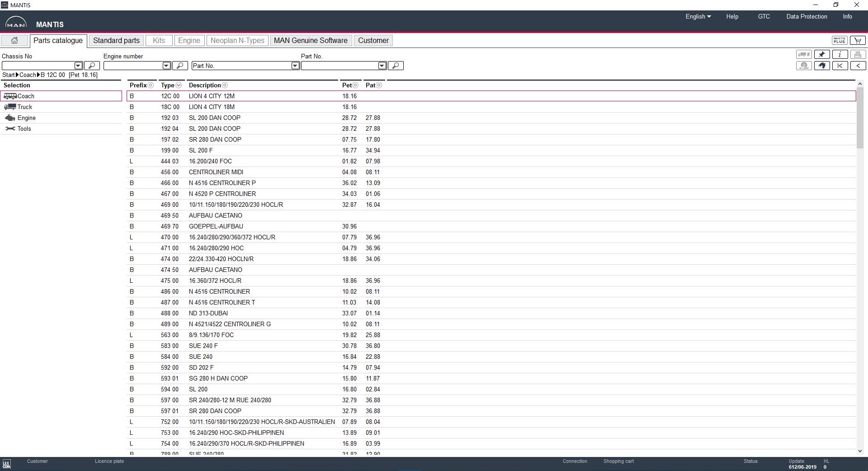The image size is (868, 471).
Task: Select row 16.240/290 HOC-SKD-PHILIPPINEN
Action: (491, 433)
